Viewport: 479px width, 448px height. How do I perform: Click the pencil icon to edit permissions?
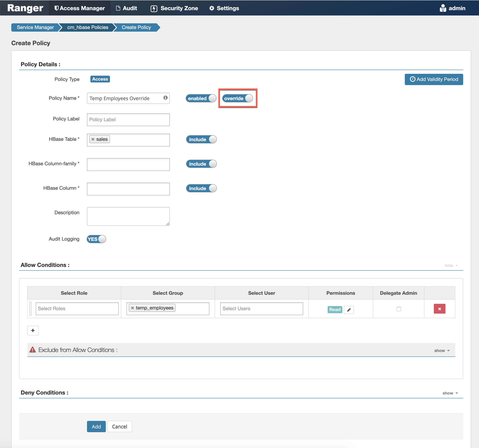click(349, 310)
